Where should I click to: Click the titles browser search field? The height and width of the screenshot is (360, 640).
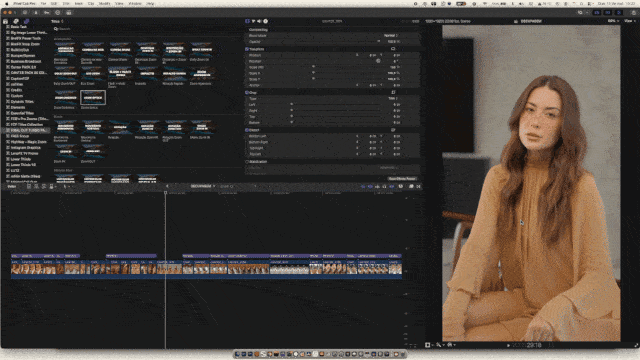click(x=147, y=29)
